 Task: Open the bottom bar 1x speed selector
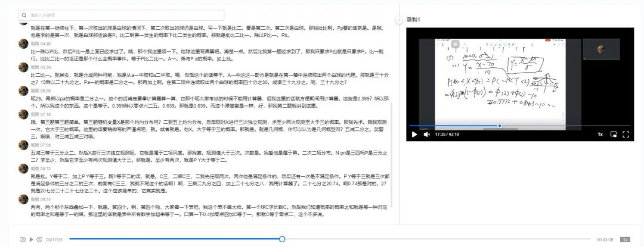625,240
